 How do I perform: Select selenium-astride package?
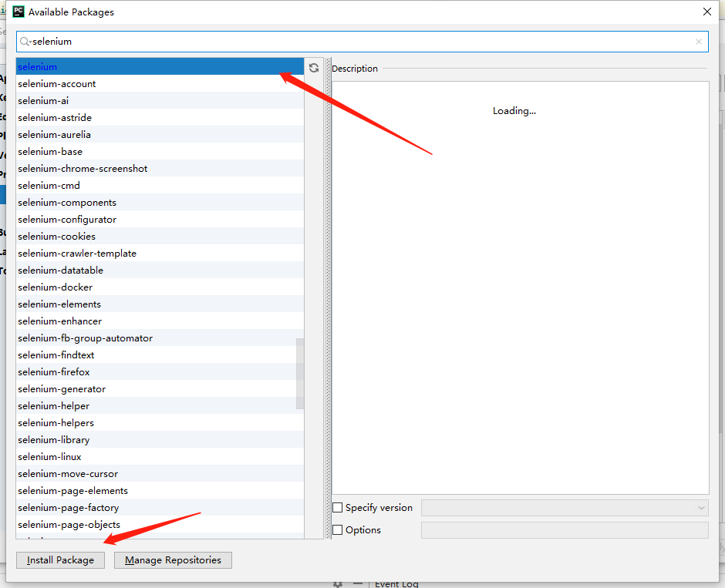click(160, 117)
